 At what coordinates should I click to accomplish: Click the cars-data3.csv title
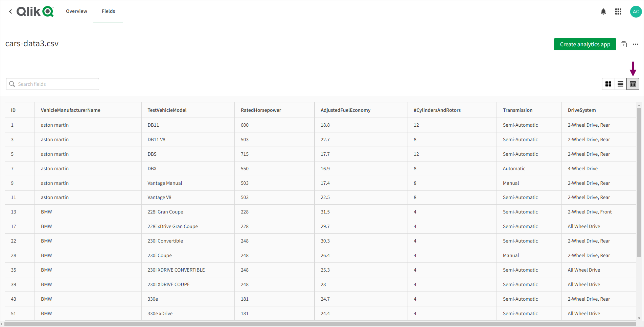point(32,44)
